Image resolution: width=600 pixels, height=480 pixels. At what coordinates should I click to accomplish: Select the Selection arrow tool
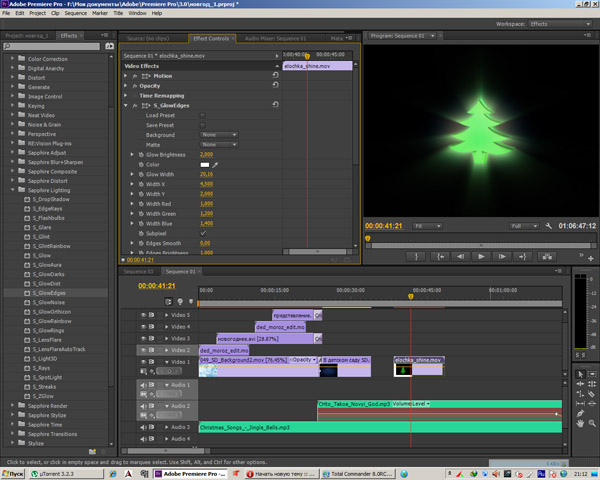[580, 374]
